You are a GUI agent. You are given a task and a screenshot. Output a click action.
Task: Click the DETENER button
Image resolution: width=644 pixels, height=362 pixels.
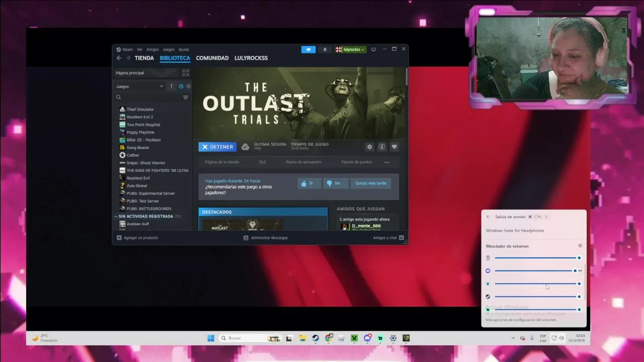(217, 147)
